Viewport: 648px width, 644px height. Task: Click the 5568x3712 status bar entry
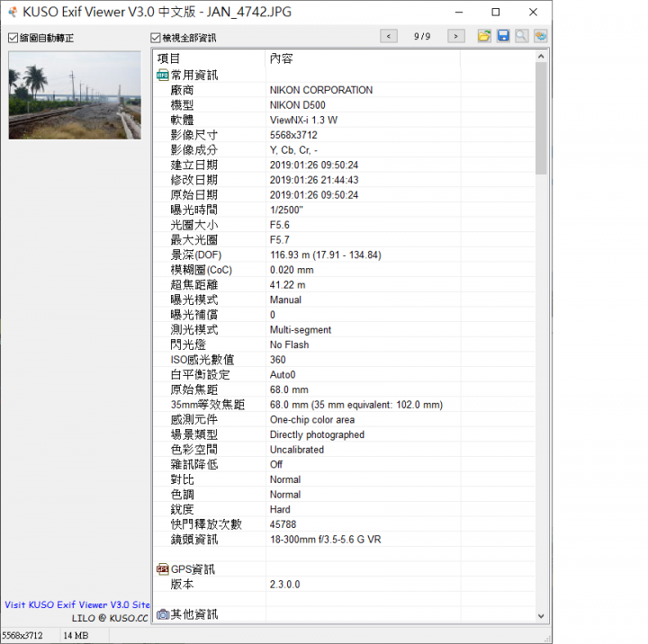22,635
